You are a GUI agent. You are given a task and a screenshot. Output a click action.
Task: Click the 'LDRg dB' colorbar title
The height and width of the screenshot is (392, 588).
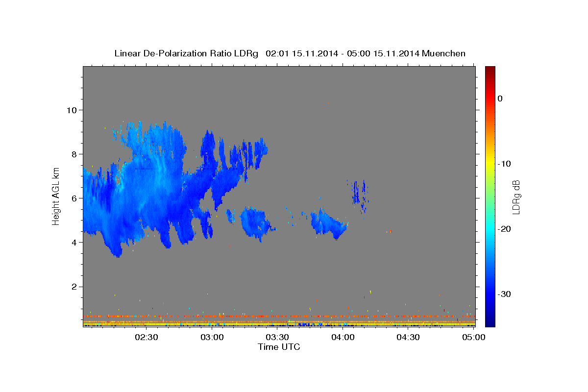tap(516, 197)
